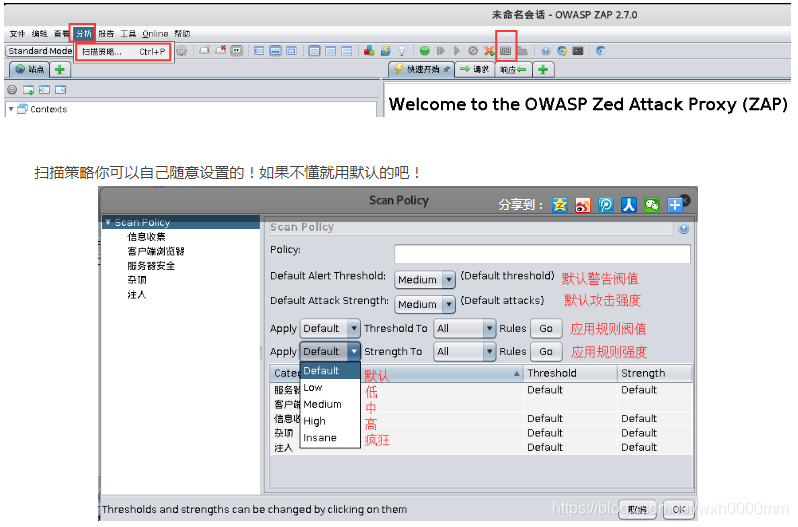The width and height of the screenshot is (798, 527).
Task: Open Default Alert Threshold Medium dropdown
Action: point(424,279)
